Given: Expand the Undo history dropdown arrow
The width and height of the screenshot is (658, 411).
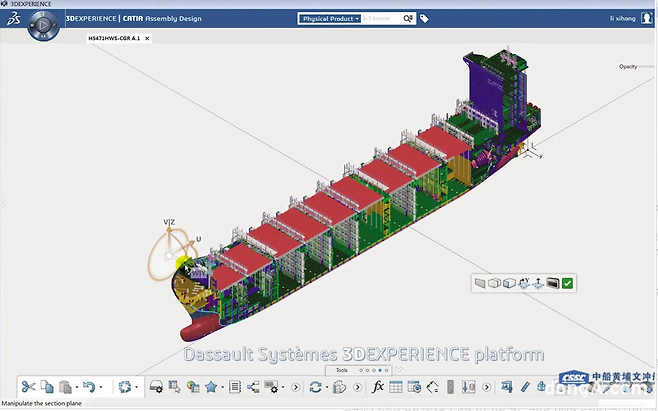Looking at the screenshot, I should (x=102, y=388).
